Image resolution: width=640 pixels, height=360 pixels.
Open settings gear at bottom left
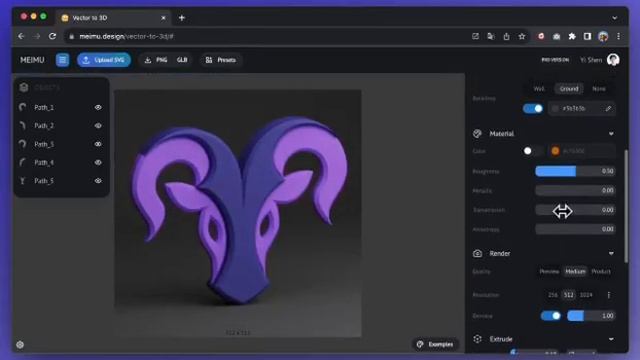coord(20,345)
